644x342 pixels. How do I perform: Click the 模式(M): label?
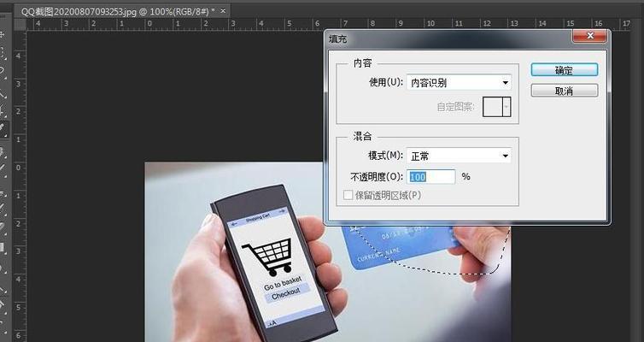[x=385, y=156]
